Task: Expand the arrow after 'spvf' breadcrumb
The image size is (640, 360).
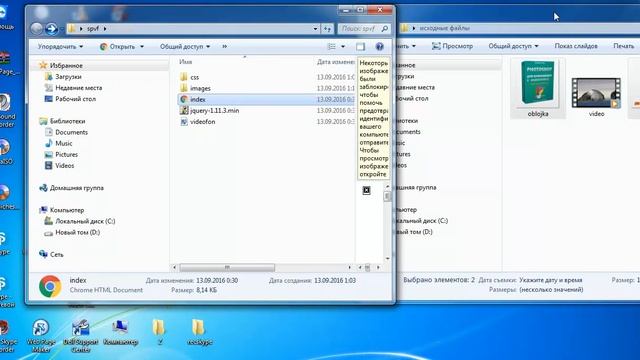Action: (105, 29)
